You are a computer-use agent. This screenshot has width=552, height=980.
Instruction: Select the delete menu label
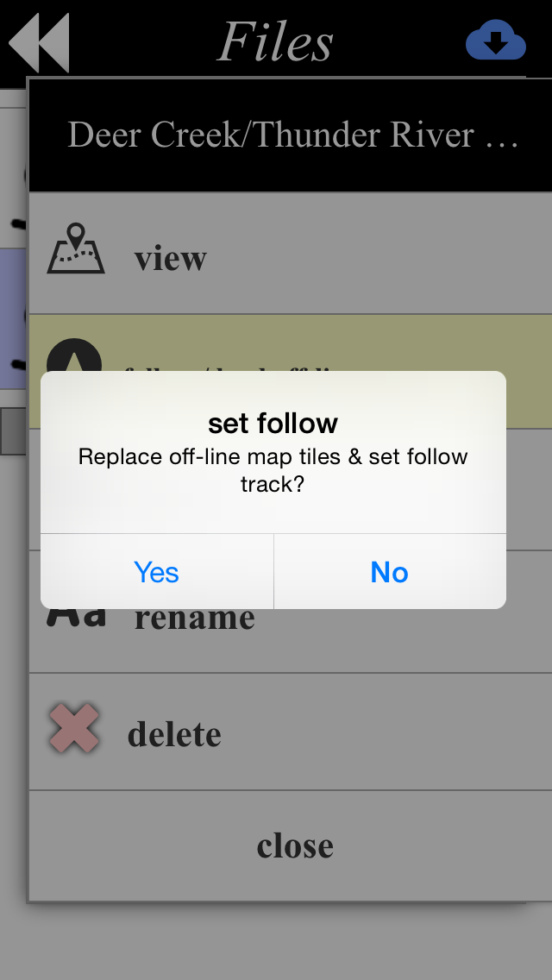click(174, 734)
